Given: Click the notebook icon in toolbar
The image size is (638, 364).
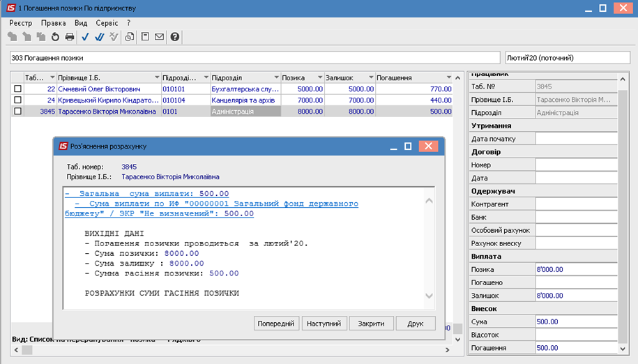Looking at the screenshot, I should point(145,37).
